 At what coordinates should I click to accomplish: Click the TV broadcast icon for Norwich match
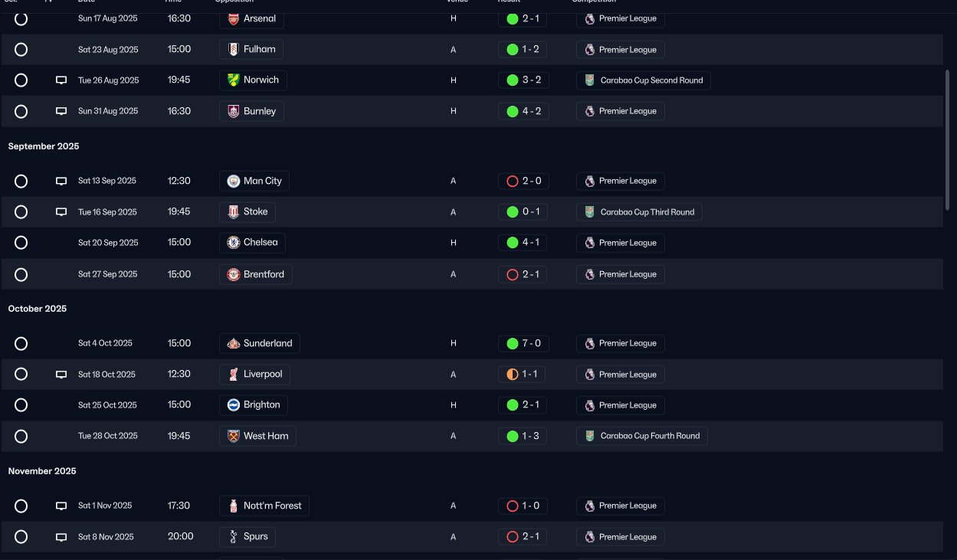coord(61,80)
